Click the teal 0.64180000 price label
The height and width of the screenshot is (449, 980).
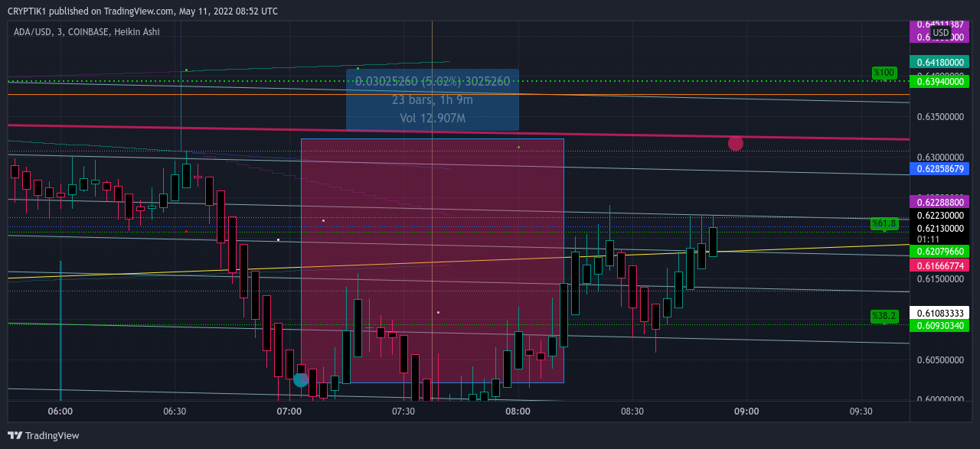click(x=939, y=62)
